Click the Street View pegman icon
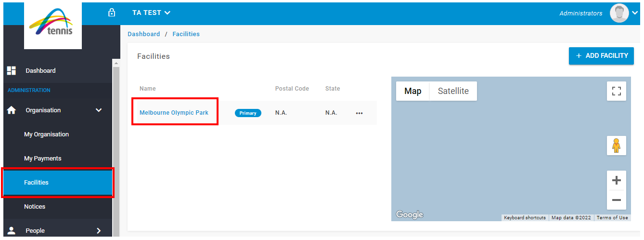644x240 pixels. point(616,146)
